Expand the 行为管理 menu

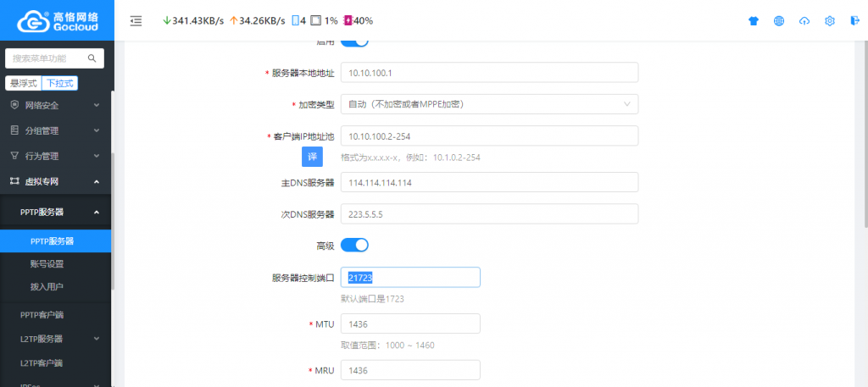(55, 156)
